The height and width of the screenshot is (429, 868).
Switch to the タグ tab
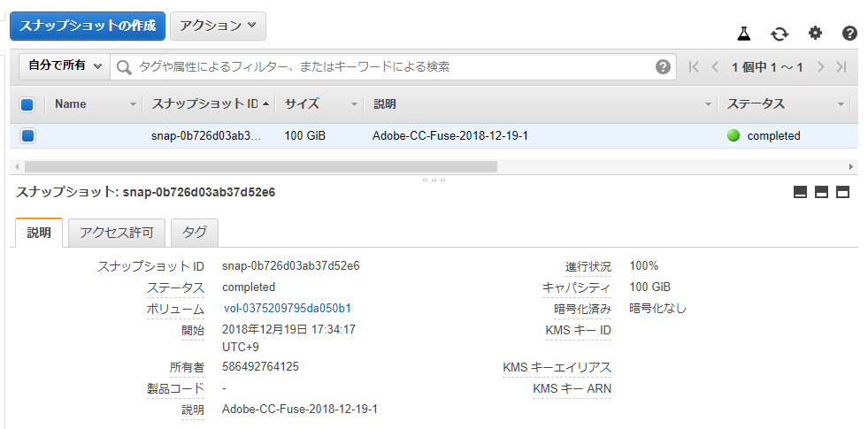tap(195, 233)
